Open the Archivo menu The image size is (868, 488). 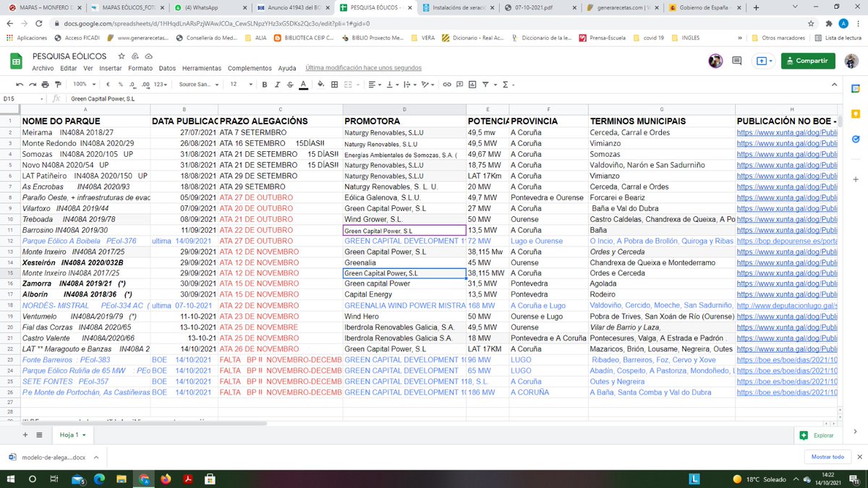[43, 68]
